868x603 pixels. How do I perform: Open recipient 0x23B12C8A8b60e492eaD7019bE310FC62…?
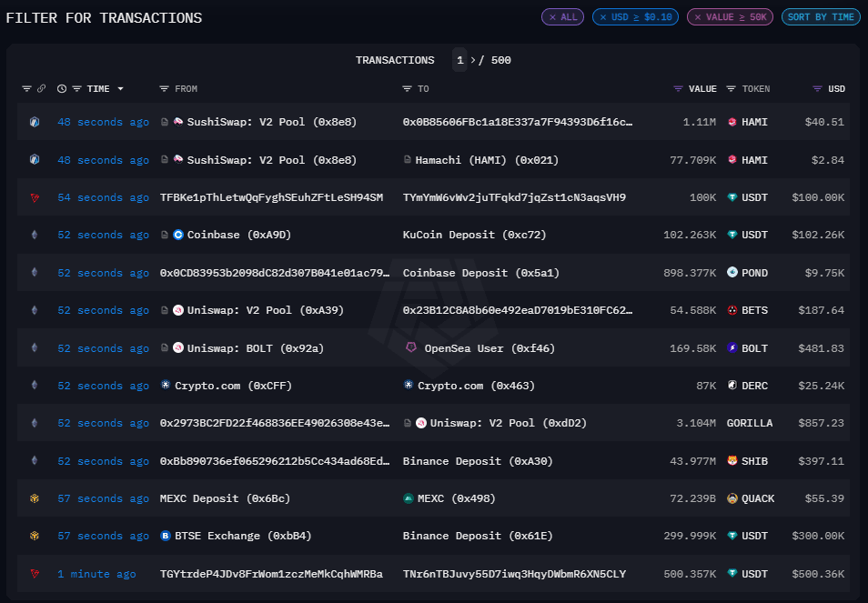pyautogui.click(x=518, y=310)
